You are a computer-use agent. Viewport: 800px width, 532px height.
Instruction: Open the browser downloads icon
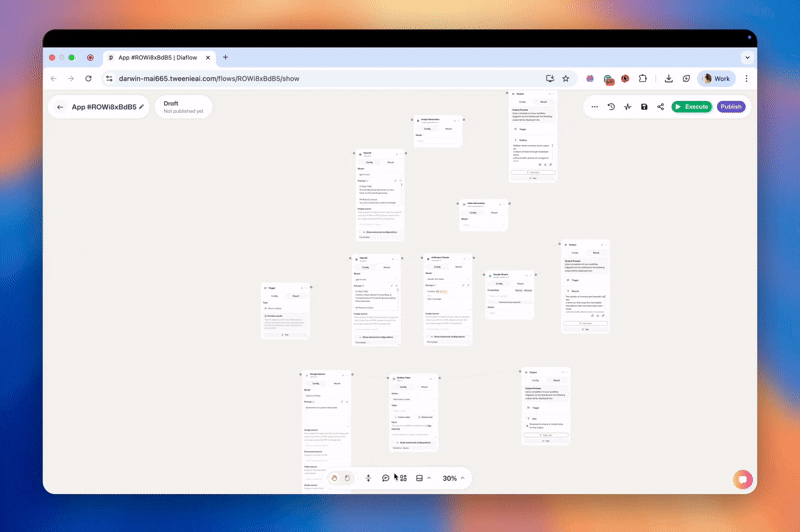click(x=669, y=79)
